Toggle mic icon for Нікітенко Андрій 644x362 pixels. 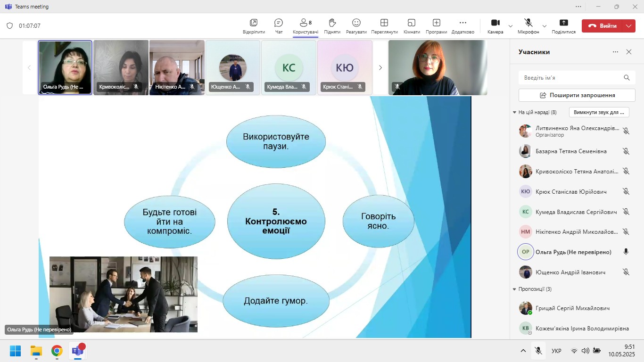(626, 232)
